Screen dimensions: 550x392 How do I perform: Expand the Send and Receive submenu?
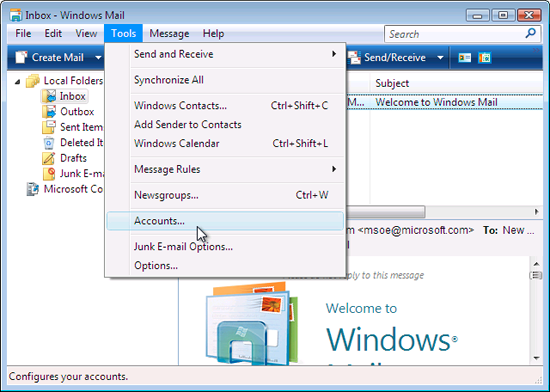334,54
